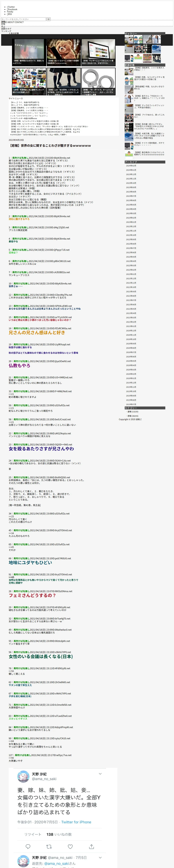Click comment text 地味にユダヤもひどい
The width and height of the screenshot is (174, 868).
point(30,563)
